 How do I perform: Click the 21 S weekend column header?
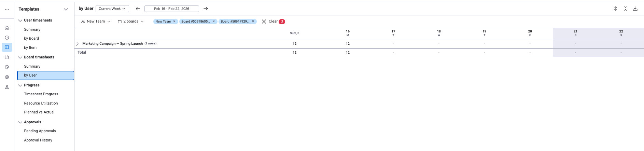coord(575,33)
